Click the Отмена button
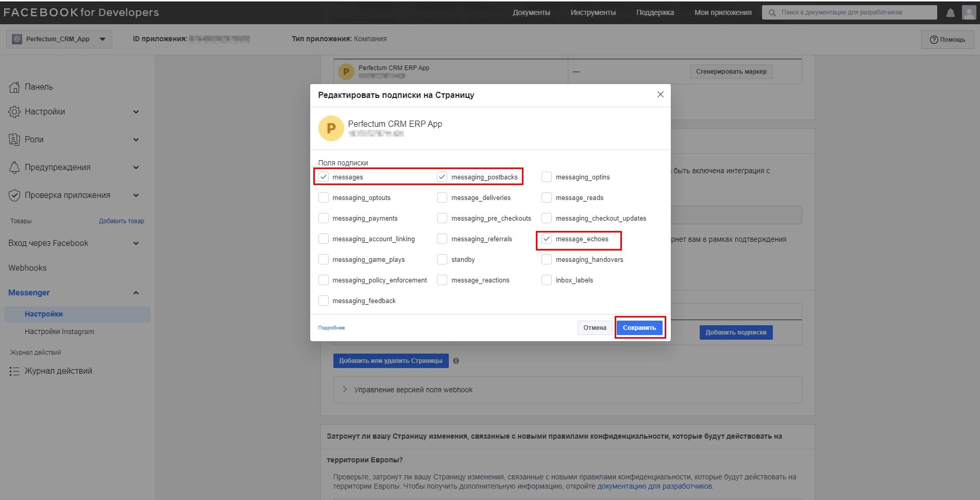 pyautogui.click(x=595, y=328)
